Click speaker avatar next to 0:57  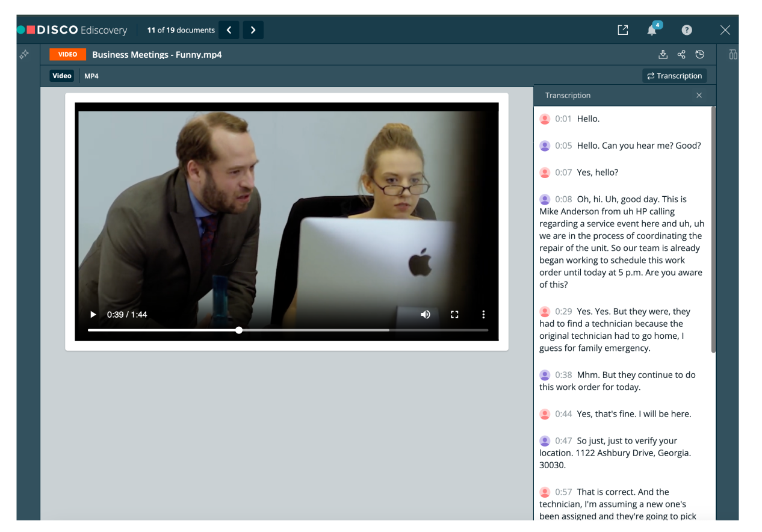(545, 493)
